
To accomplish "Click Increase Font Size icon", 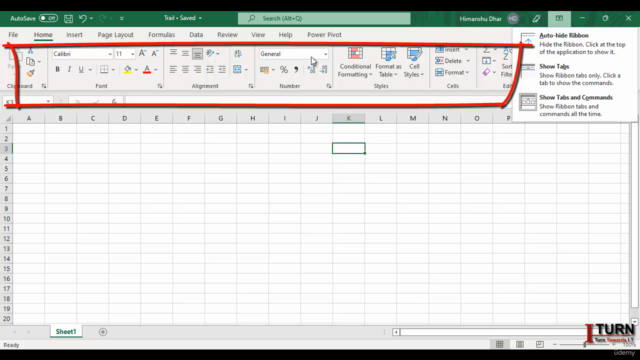I will (x=142, y=53).
